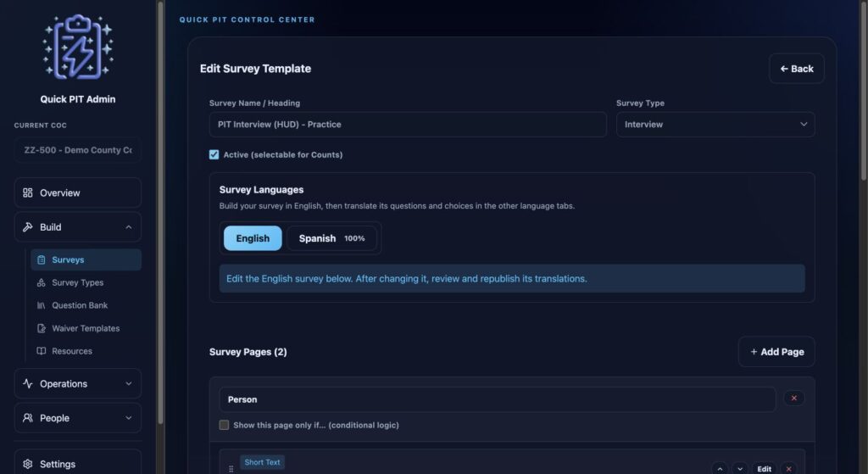Open the Overview dashboard icon
868x474 pixels.
click(28, 192)
